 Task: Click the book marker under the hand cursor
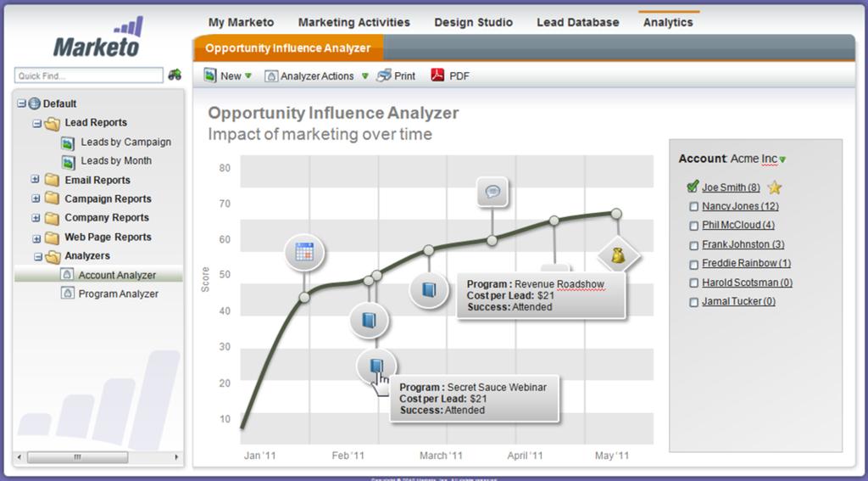[x=376, y=365]
